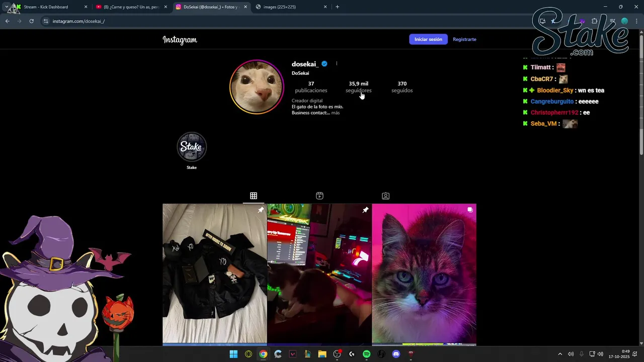This screenshot has height=362, width=644.
Task: Open the Windows Start menu
Action: pyautogui.click(x=233, y=354)
